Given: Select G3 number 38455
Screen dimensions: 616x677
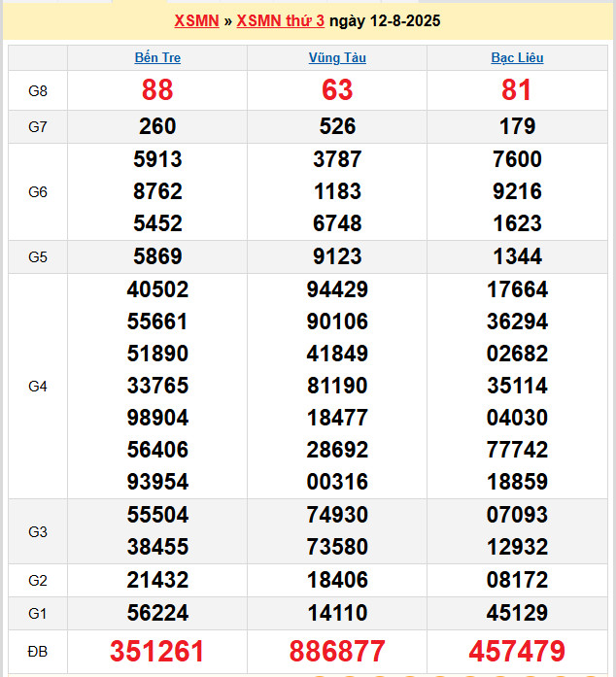Looking at the screenshot, I should (157, 547).
